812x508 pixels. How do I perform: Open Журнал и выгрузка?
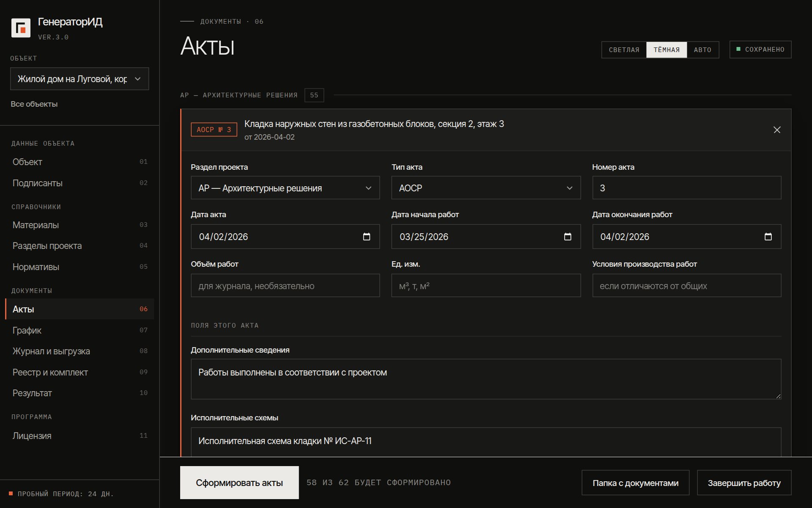[80, 351]
